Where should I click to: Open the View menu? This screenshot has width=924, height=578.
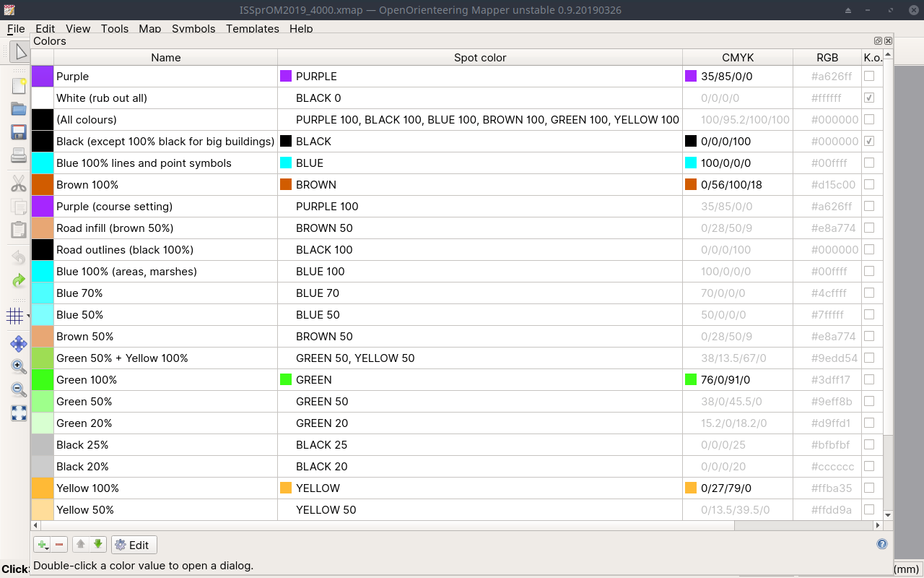click(x=78, y=29)
